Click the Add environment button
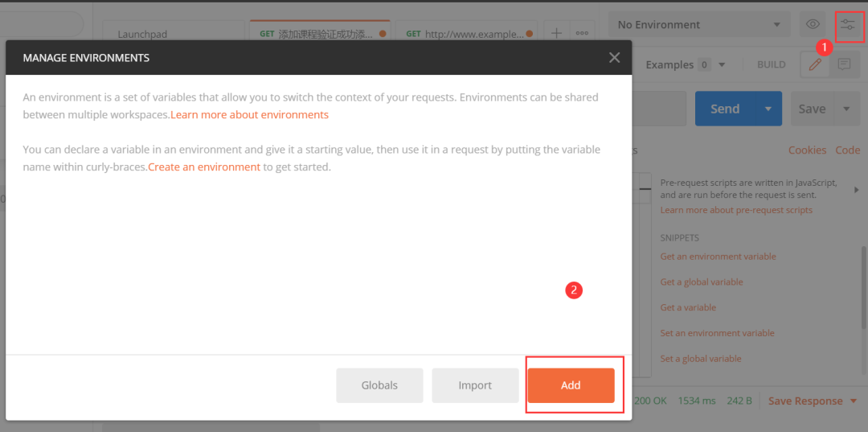Image resolution: width=868 pixels, height=432 pixels. [571, 385]
